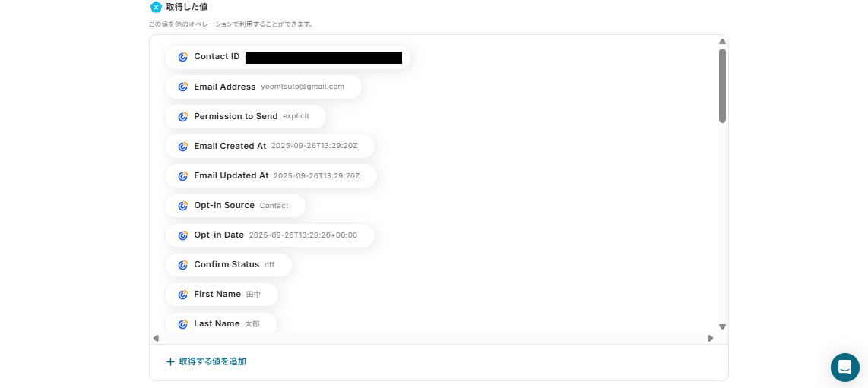
Task: Click the 取得した値 header icon
Action: click(x=156, y=7)
